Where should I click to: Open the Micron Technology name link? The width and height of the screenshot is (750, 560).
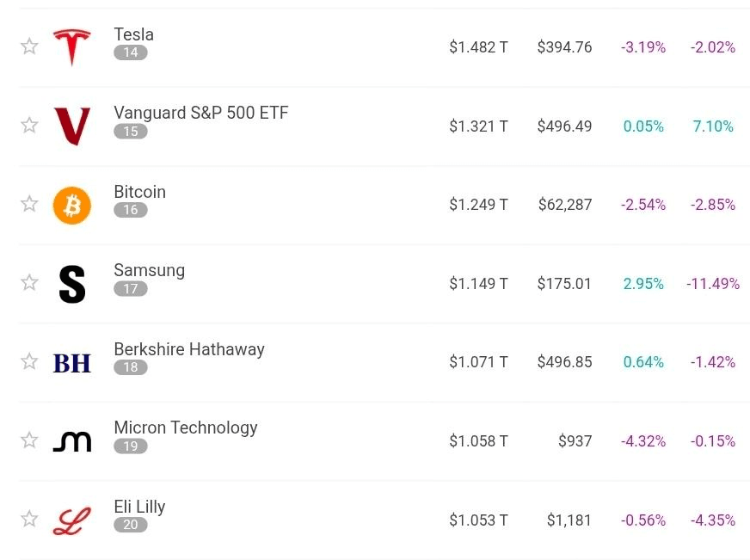point(186,428)
